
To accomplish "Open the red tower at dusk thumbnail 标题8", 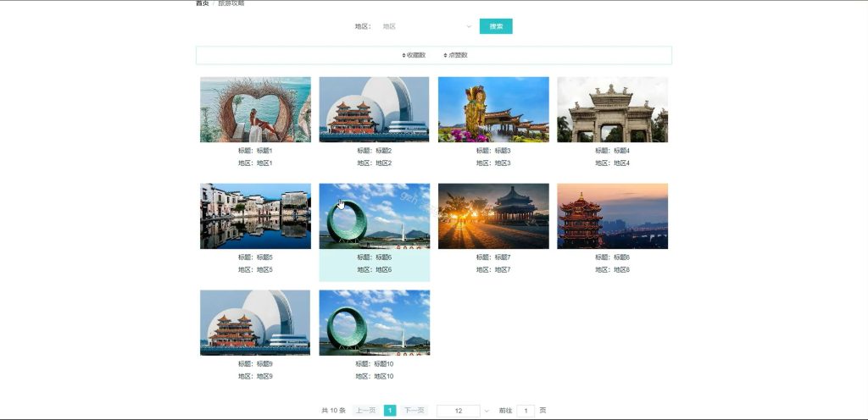I will (x=612, y=216).
